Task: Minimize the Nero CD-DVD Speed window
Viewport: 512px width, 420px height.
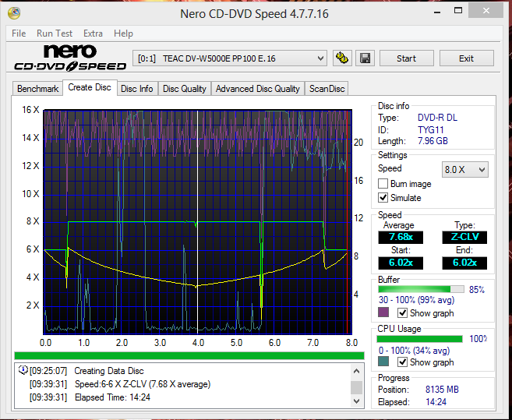Action: click(437, 12)
